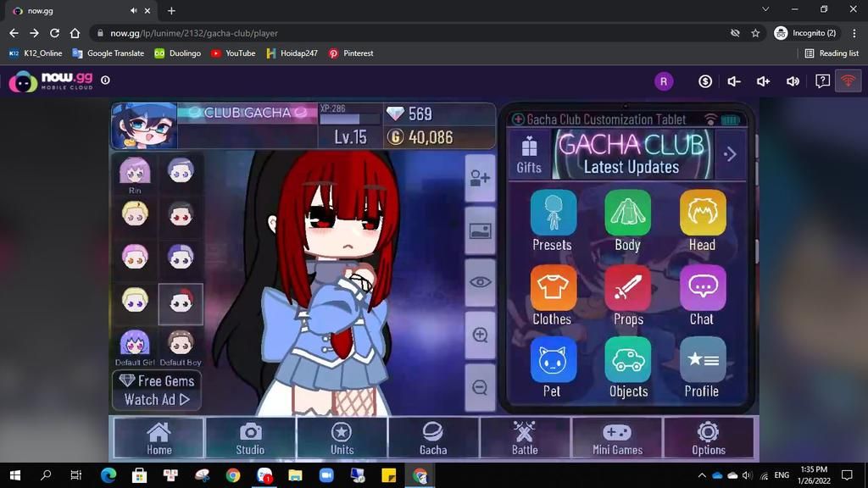Screen dimensions: 868x488
Task: Click the now.gg logo
Action: (51, 80)
